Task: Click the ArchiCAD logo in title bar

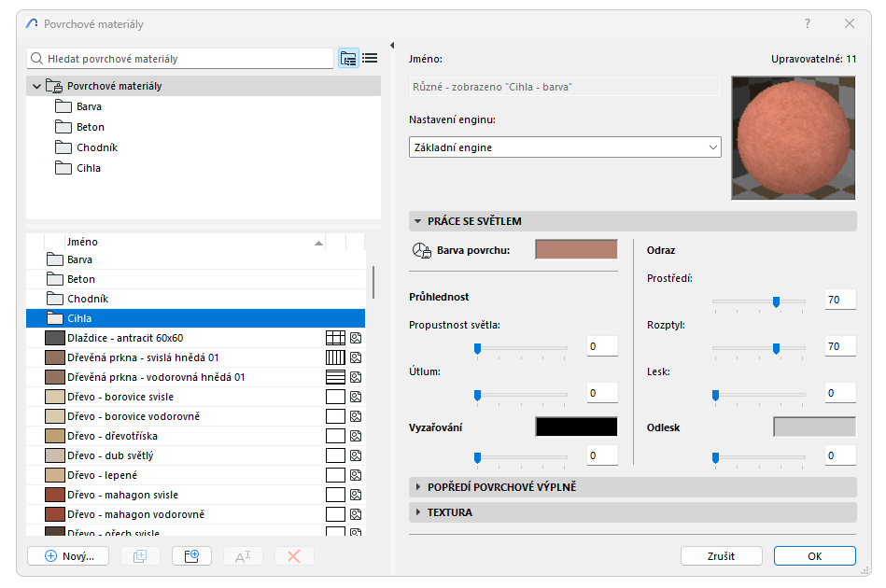Action: [32, 23]
